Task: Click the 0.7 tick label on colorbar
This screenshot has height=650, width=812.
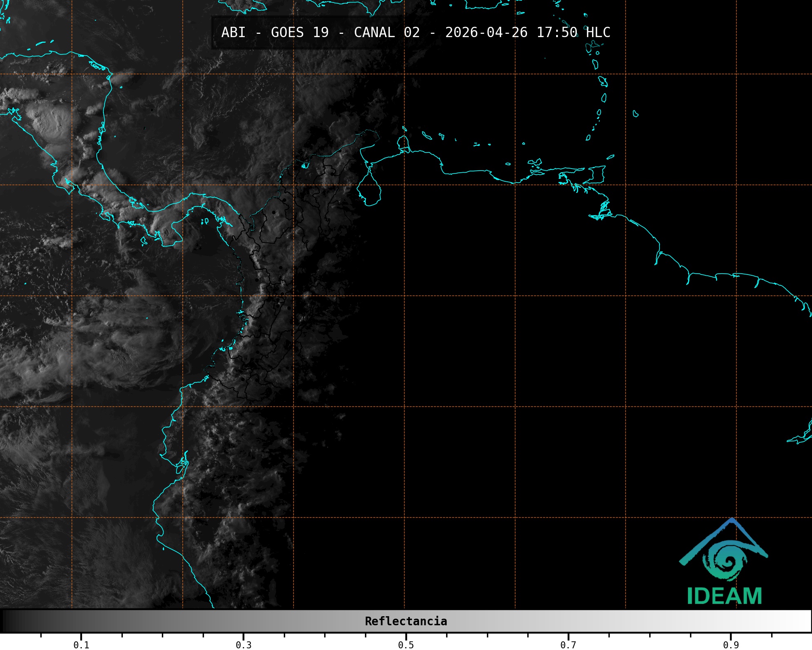Action: pos(568,645)
